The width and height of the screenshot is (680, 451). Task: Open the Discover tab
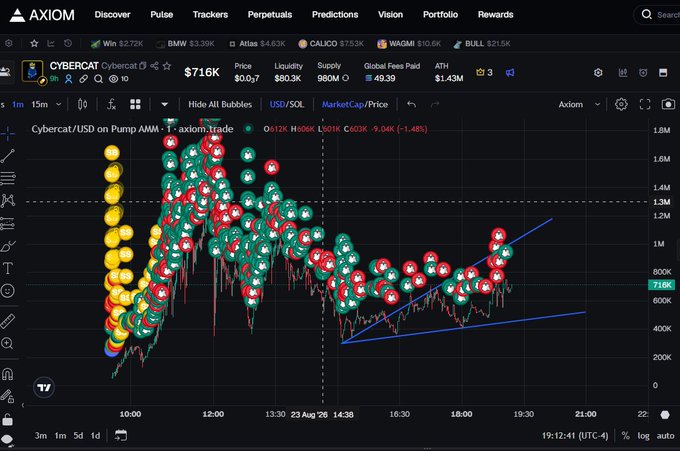pos(112,15)
